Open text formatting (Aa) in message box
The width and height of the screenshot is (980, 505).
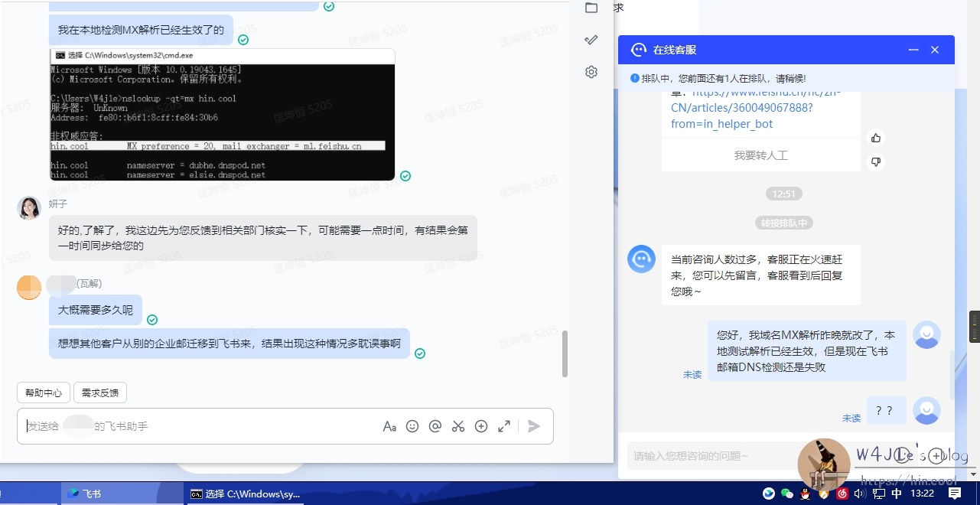coord(389,426)
